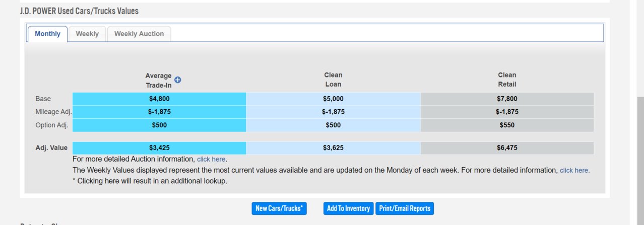Select the $3,425 adjusted trade-in value

pos(159,148)
